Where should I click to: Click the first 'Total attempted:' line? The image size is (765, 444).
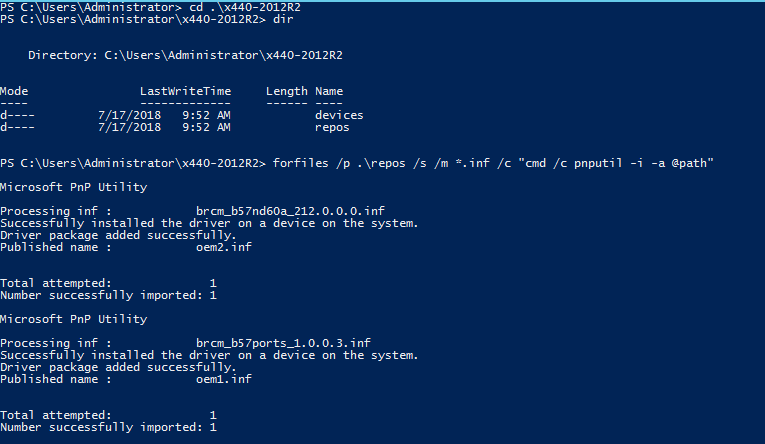tap(108, 283)
